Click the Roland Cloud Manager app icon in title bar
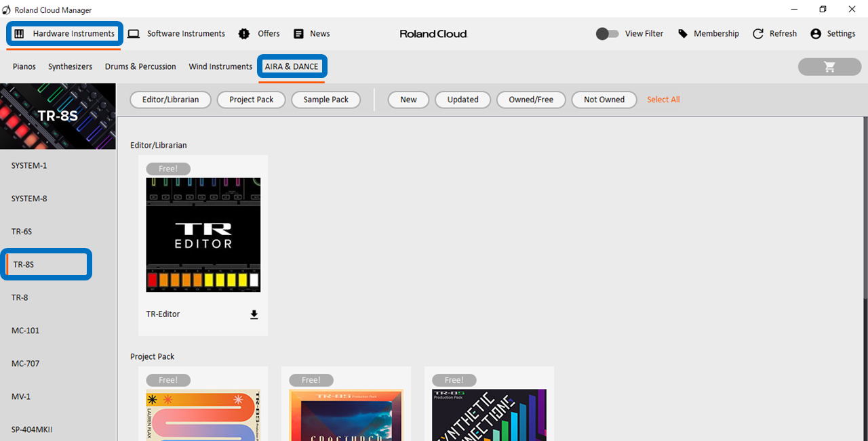 coord(7,9)
